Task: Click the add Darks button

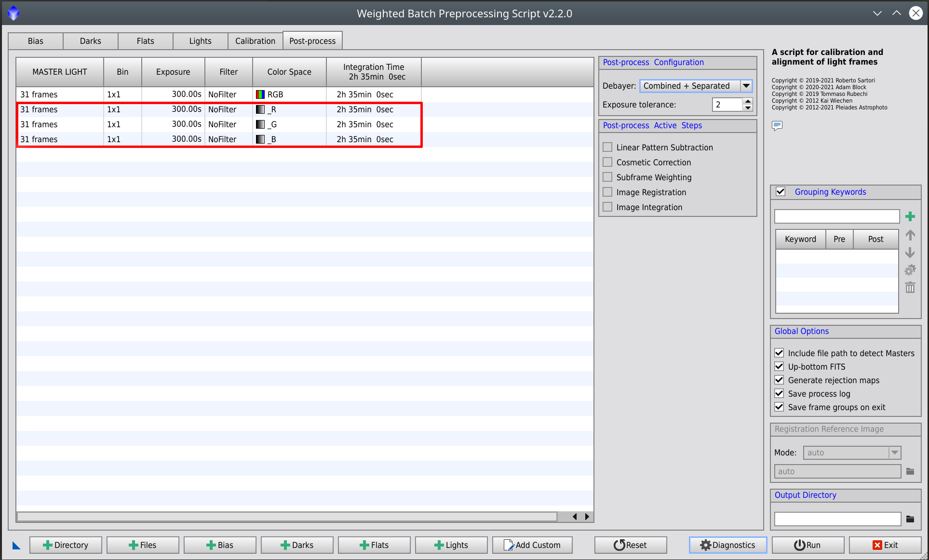Action: (297, 545)
